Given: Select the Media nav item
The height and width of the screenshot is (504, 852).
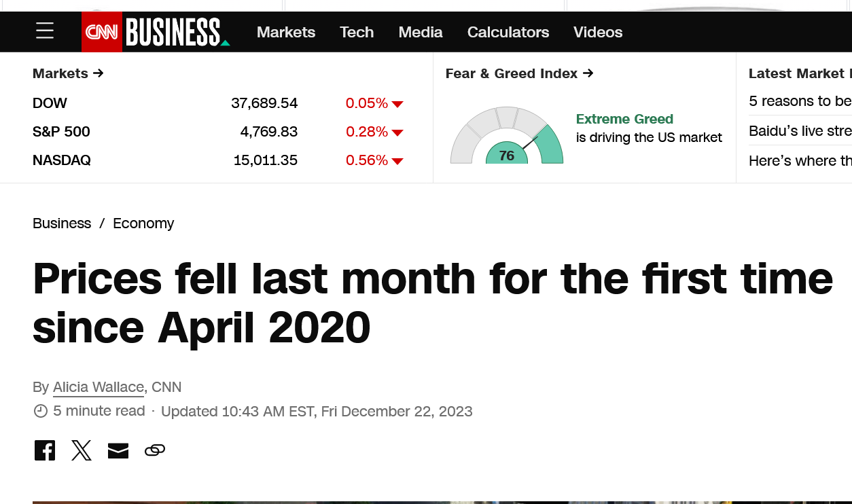Looking at the screenshot, I should coord(421,32).
